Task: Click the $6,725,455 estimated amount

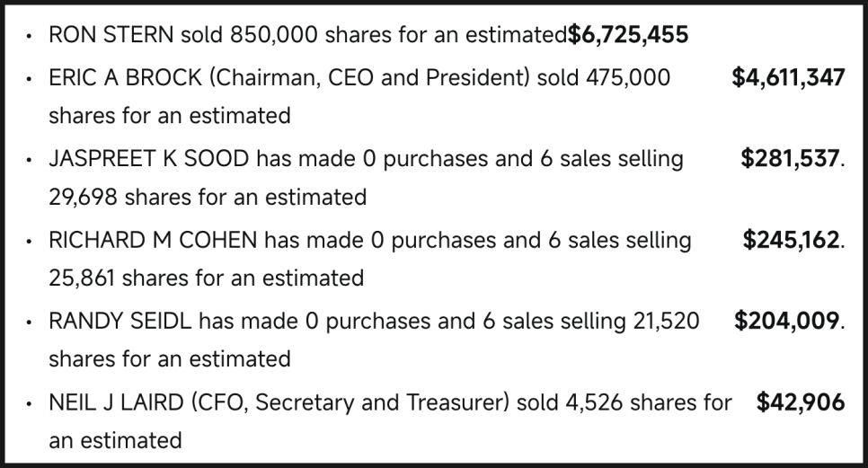Action: 628,36
